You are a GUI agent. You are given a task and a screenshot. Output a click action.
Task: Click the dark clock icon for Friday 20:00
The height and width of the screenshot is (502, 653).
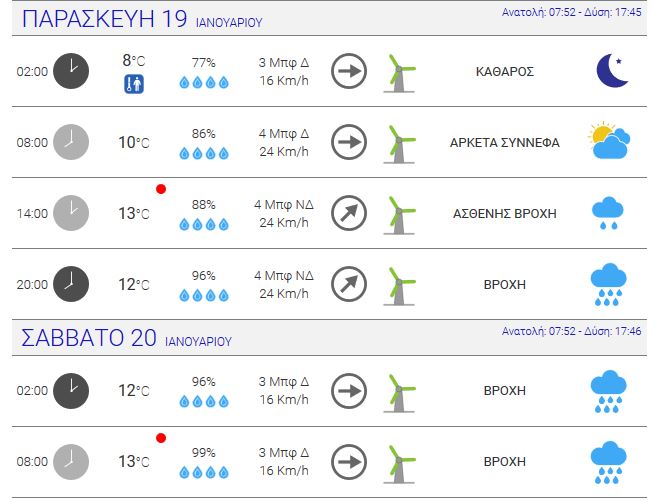(71, 284)
